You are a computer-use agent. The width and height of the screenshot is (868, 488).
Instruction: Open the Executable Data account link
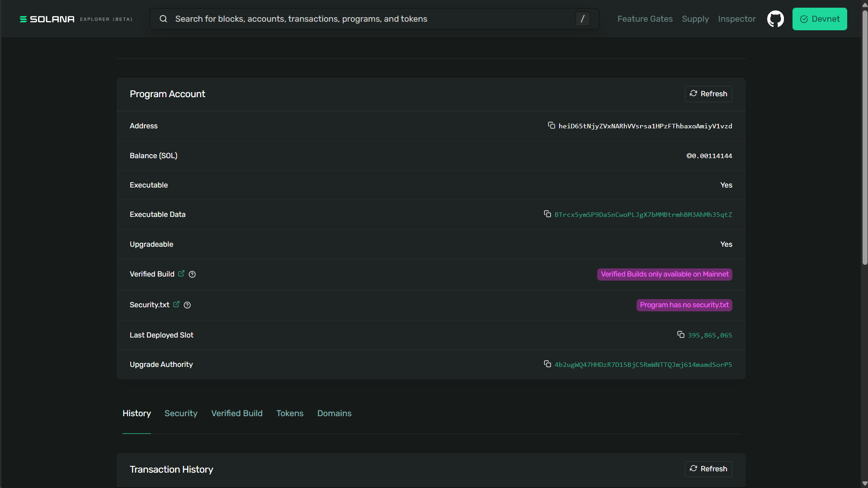click(643, 215)
